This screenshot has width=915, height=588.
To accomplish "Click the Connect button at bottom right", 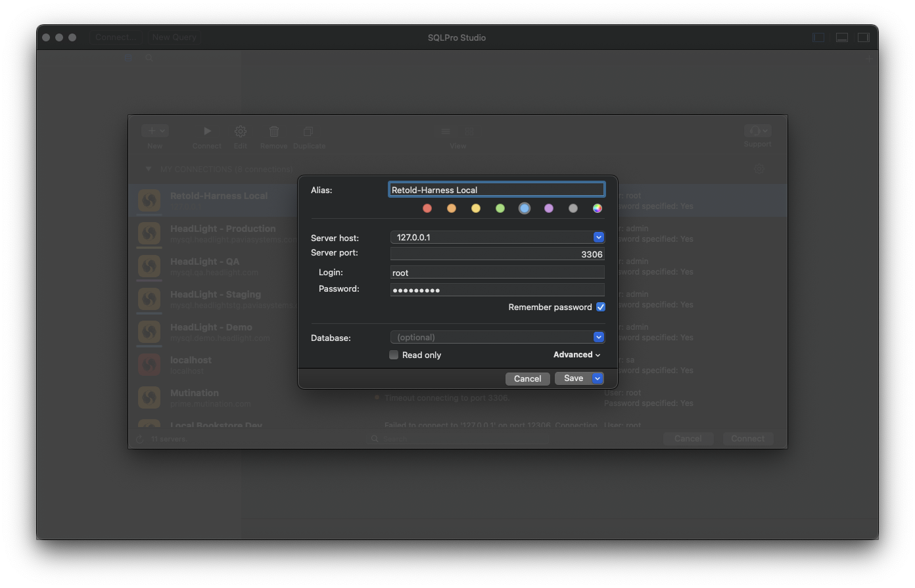I will [x=748, y=438].
